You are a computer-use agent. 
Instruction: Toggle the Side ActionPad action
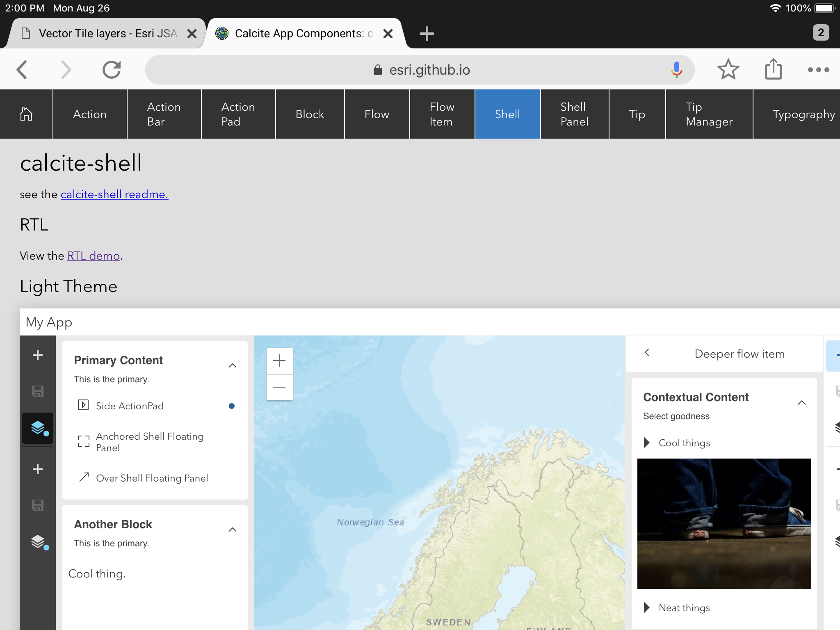pos(155,406)
